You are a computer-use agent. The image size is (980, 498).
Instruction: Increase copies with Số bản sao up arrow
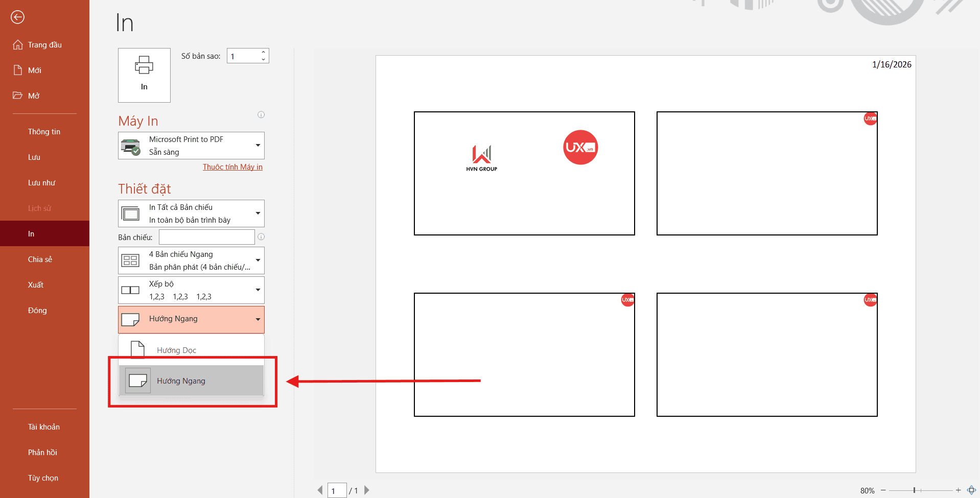coord(264,52)
